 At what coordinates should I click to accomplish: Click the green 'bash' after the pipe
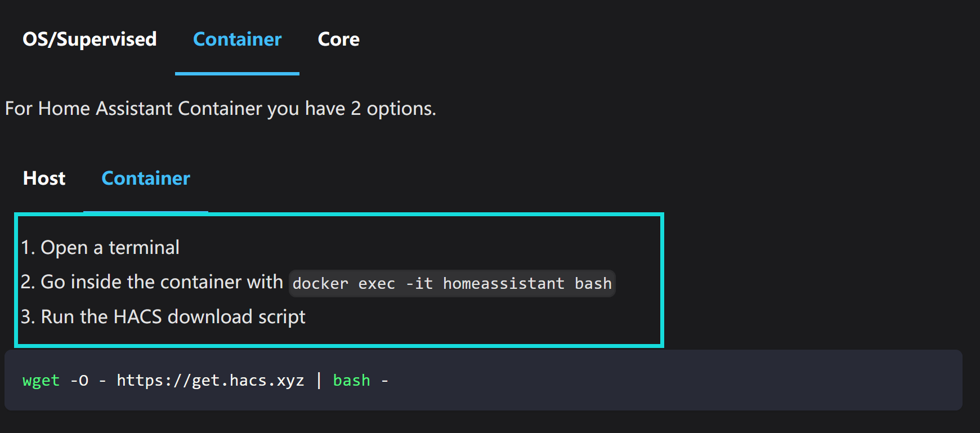[351, 381]
